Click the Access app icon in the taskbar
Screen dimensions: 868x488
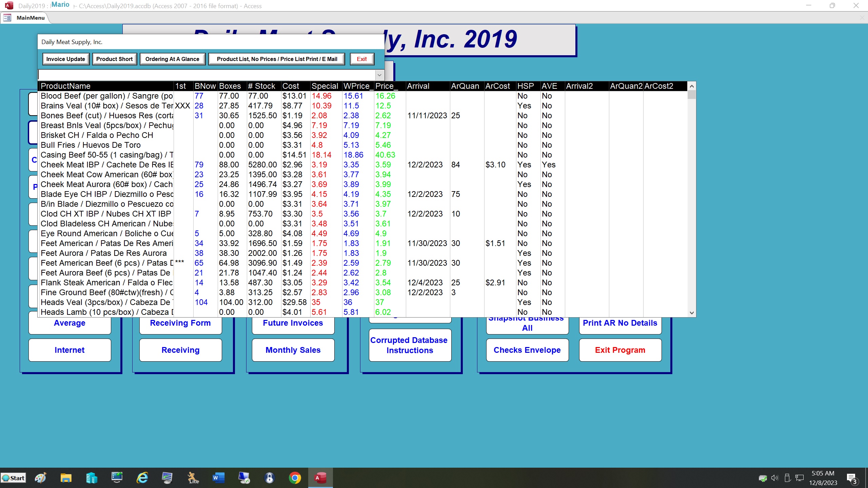tap(320, 478)
